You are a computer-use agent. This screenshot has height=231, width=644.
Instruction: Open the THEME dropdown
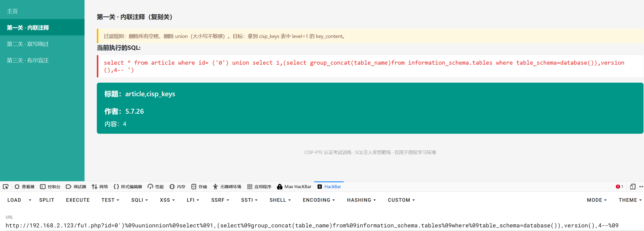(x=630, y=200)
